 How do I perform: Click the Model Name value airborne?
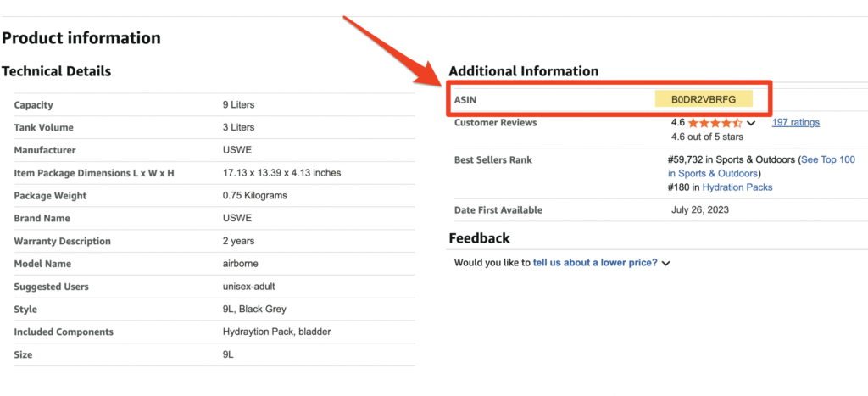[x=240, y=264]
